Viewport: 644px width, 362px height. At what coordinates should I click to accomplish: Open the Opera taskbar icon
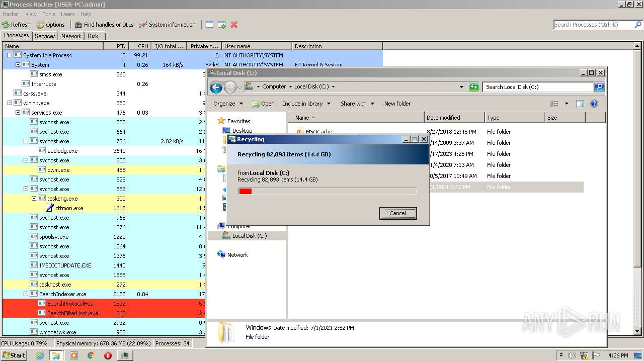pos(108,355)
